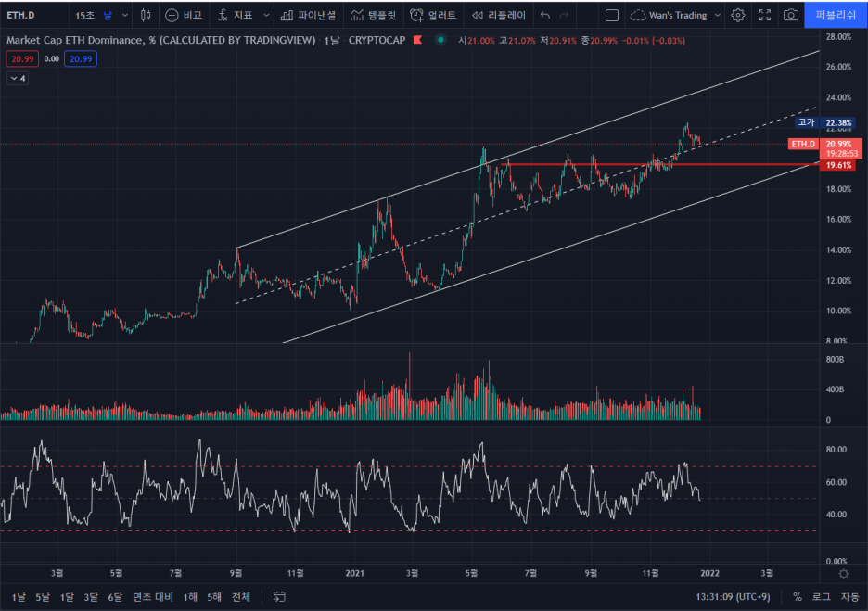Select the 1달 time range
Viewport: 868px width, 611px height.
point(67,597)
